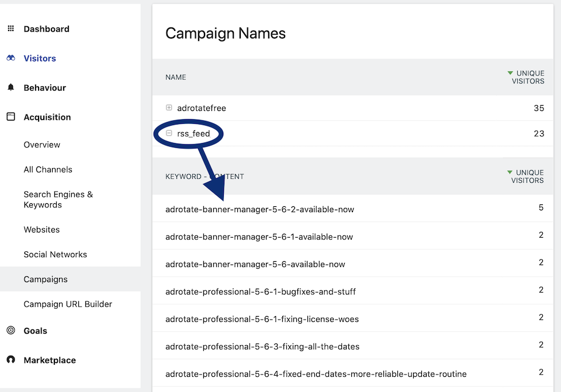The height and width of the screenshot is (392, 561).
Task: Click the Acquisition window icon
Action: click(11, 117)
